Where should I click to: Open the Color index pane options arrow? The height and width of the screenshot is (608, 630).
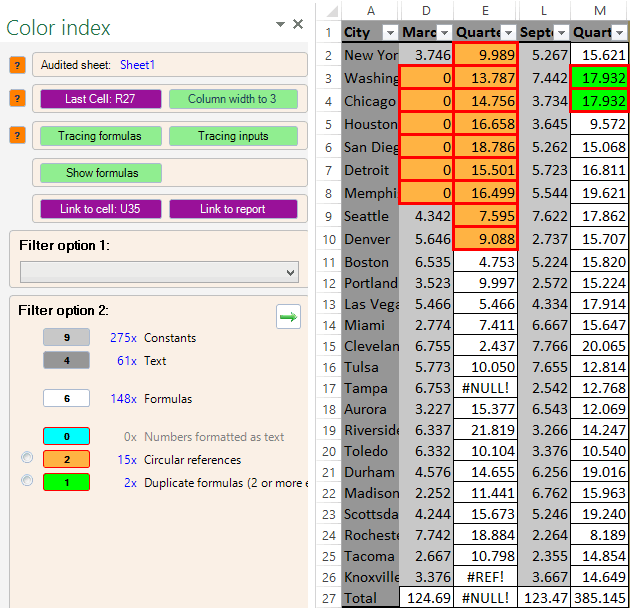(280, 24)
